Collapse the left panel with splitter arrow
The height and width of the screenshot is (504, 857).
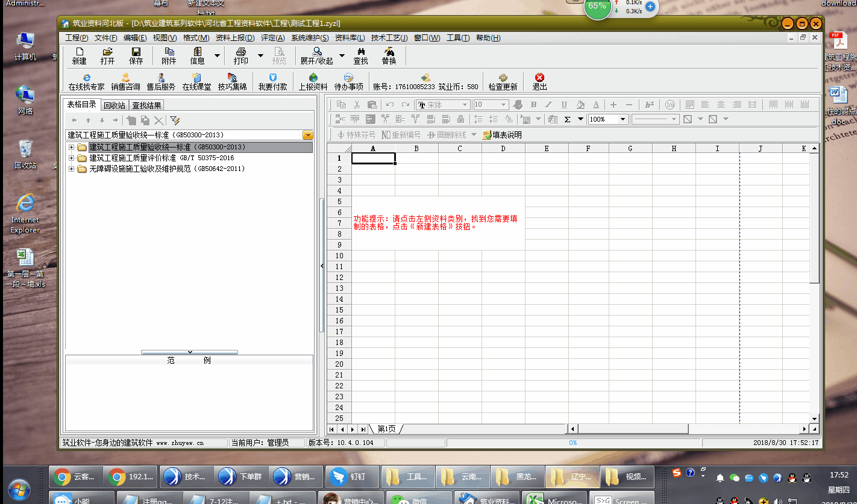pyautogui.click(x=322, y=266)
